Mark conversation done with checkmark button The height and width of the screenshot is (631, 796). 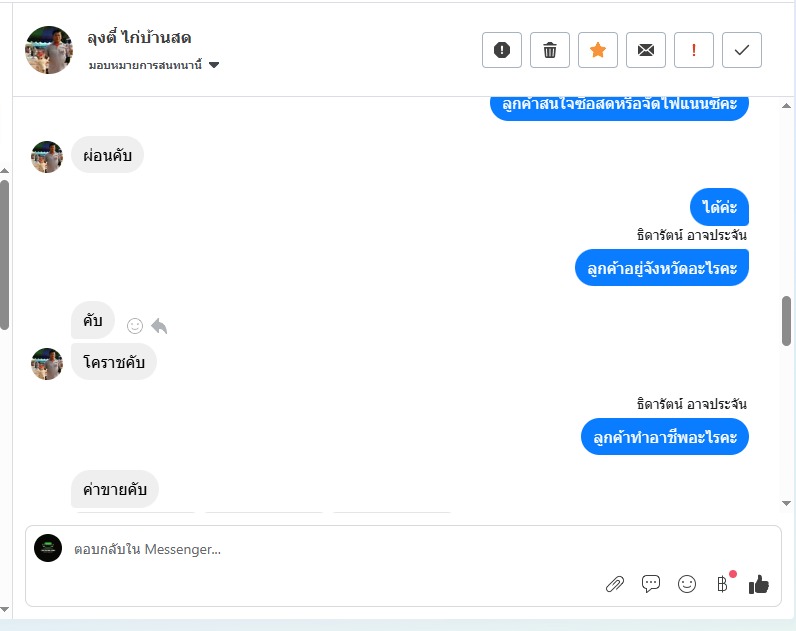pos(742,50)
